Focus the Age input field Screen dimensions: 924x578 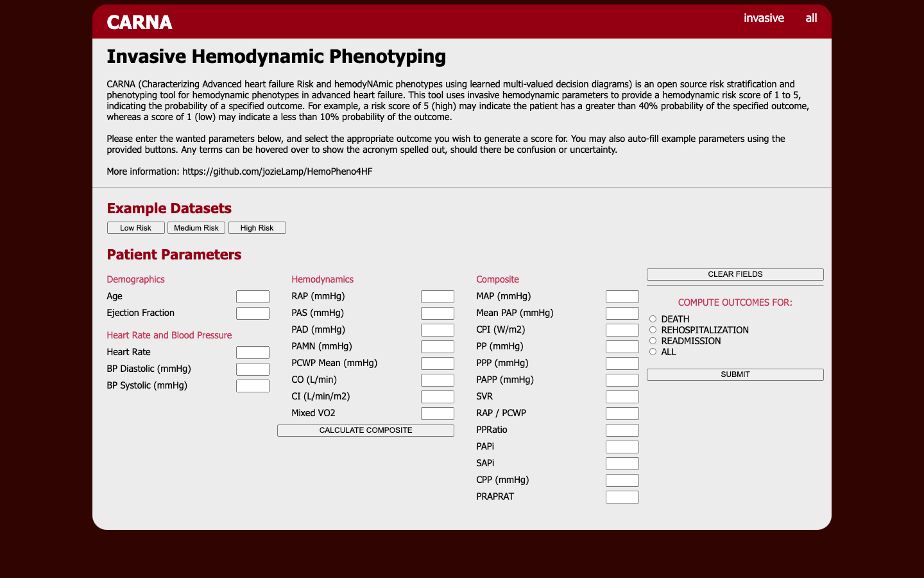(x=253, y=297)
